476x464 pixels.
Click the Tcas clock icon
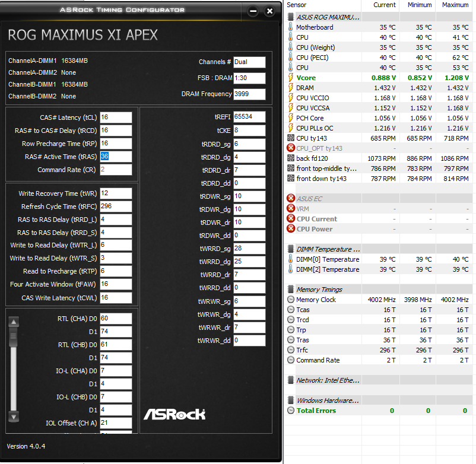coord(291,310)
